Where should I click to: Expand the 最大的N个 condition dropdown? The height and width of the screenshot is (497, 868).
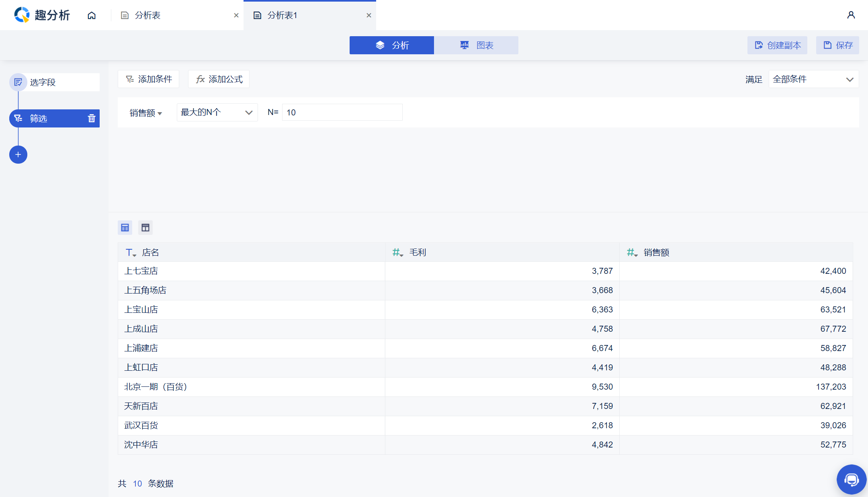pos(217,113)
